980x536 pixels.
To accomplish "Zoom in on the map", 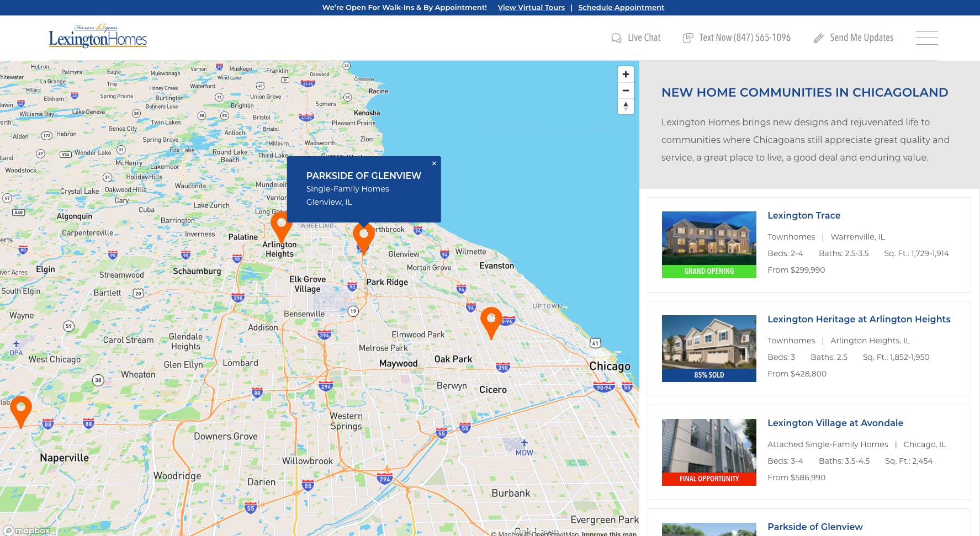I will tap(626, 74).
